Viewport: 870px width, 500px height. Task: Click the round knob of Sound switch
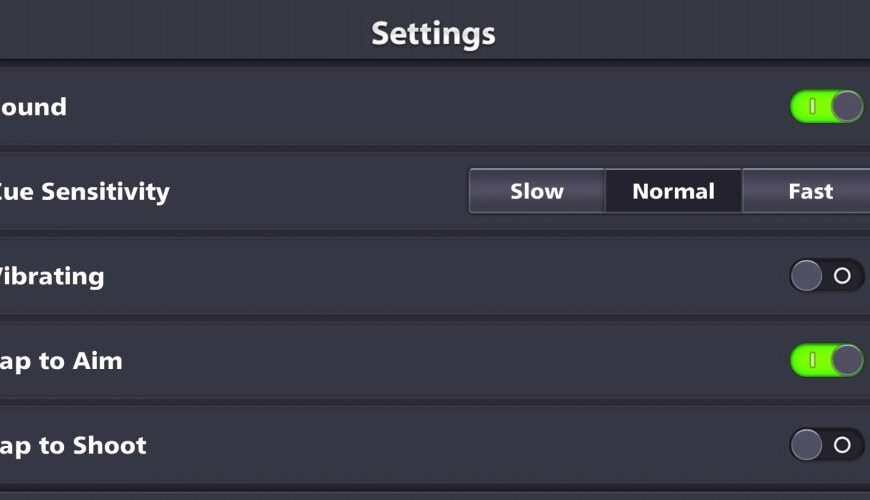(x=846, y=106)
